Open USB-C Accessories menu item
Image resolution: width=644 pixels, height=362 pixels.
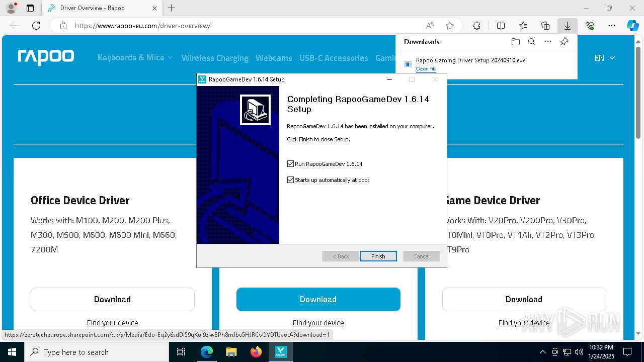coord(334,58)
